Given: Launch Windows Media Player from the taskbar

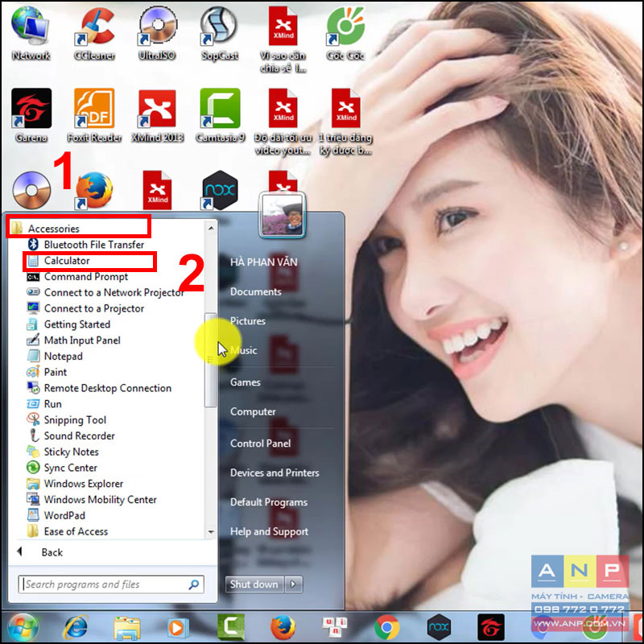Looking at the screenshot, I should (178, 628).
